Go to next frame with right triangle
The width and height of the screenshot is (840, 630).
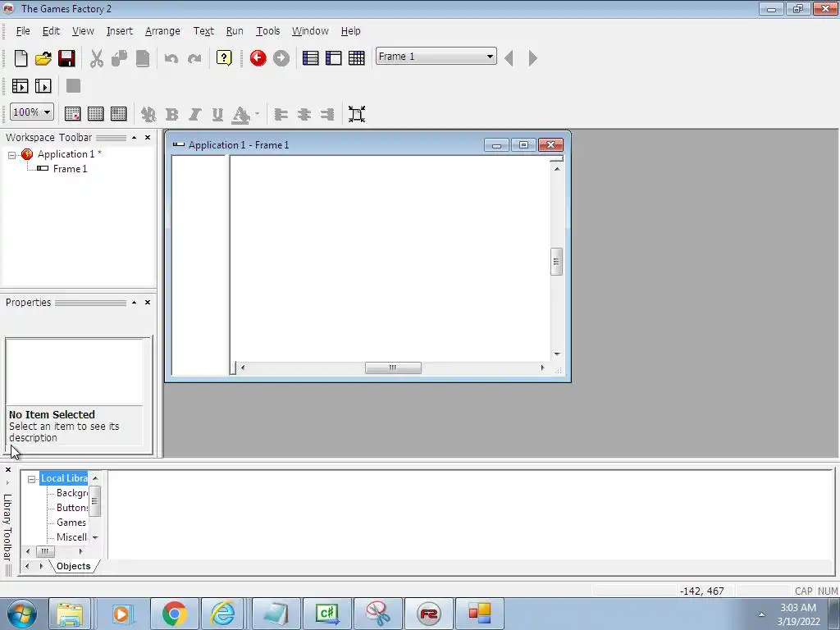[532, 58]
